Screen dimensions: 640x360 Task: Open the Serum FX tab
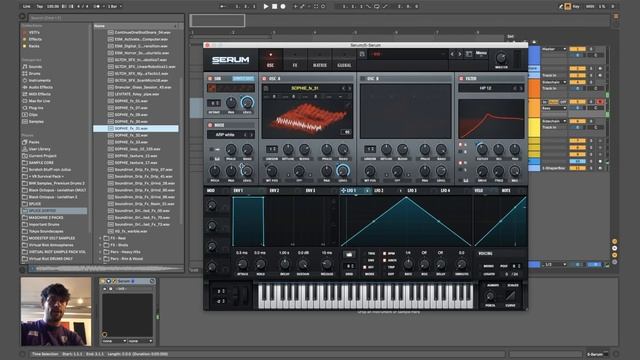click(295, 60)
